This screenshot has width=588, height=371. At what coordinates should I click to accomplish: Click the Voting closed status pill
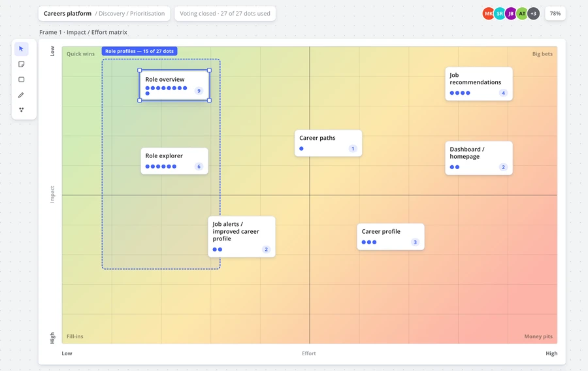[225, 14]
